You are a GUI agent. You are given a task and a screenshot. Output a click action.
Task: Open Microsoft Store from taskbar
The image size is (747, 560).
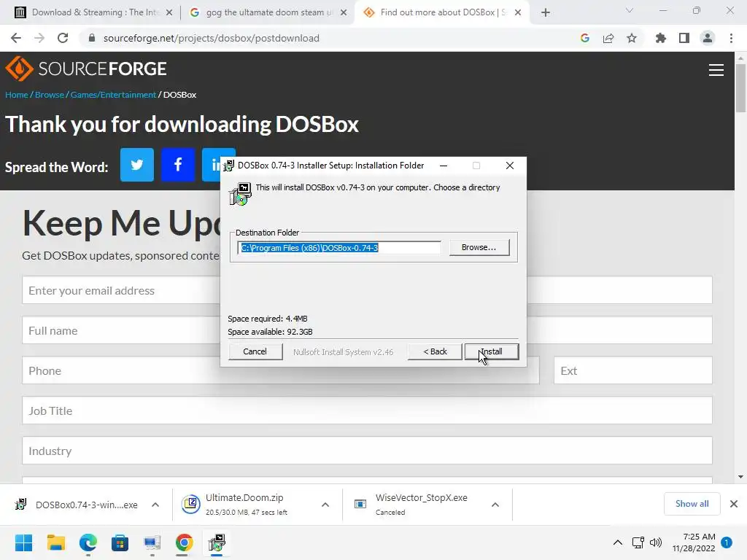120,542
